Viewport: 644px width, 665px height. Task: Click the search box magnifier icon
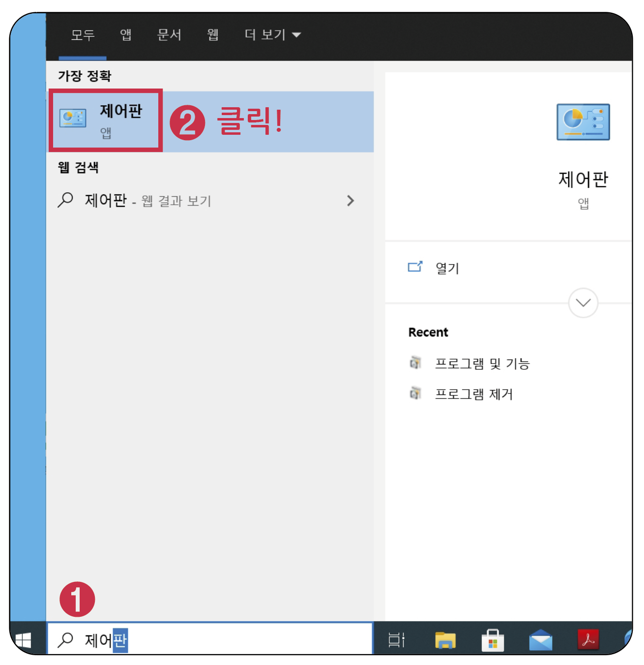tap(65, 640)
